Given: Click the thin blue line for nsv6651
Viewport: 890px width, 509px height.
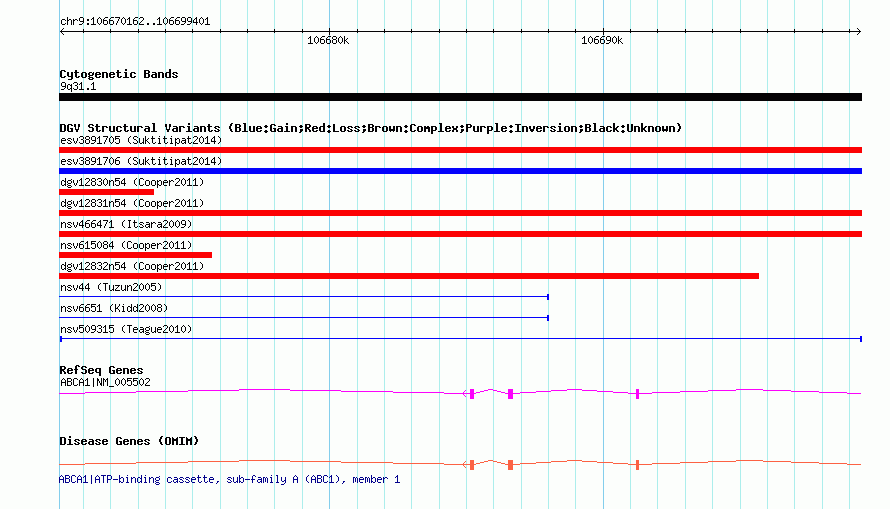Looking at the screenshot, I should coord(304,318).
